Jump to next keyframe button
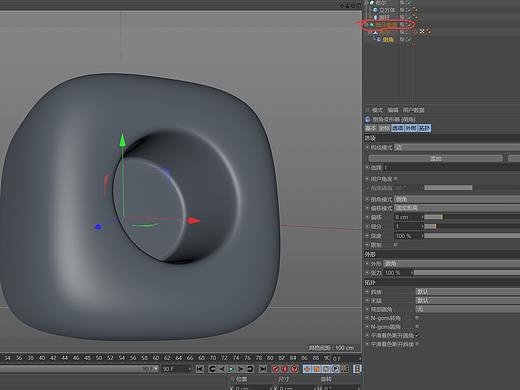 point(250,369)
